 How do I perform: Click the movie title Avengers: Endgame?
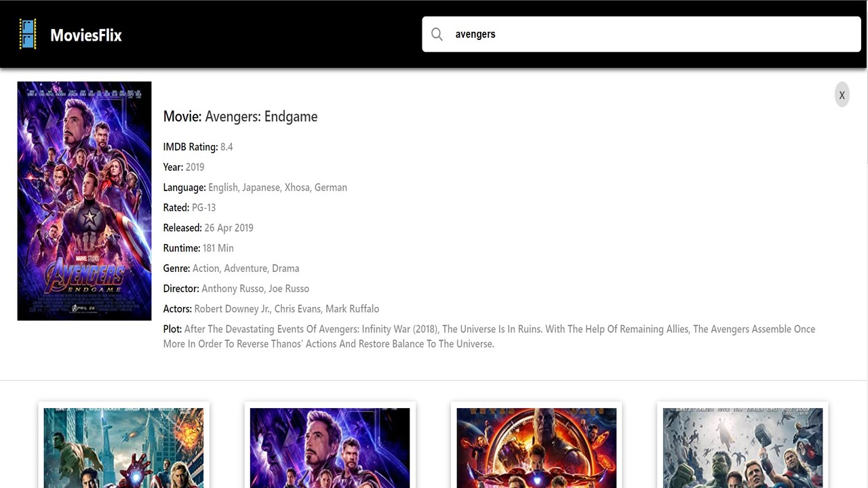point(261,117)
